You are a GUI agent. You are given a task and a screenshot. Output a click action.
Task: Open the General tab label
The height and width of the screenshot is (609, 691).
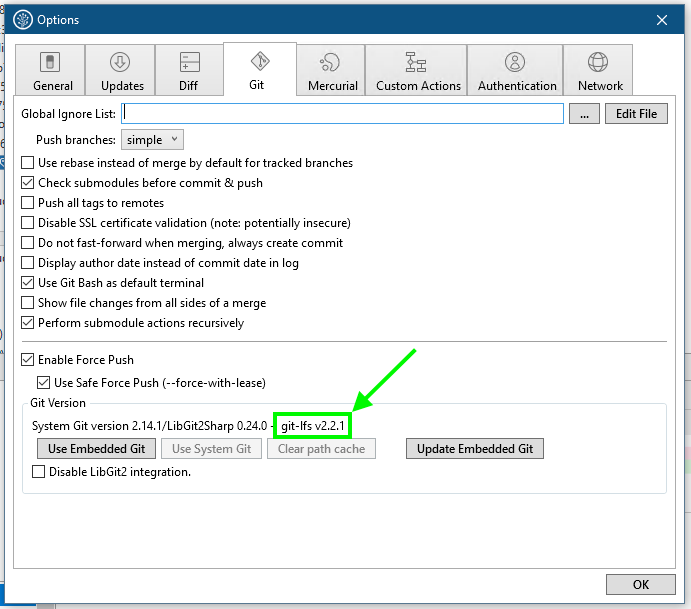pos(53,85)
